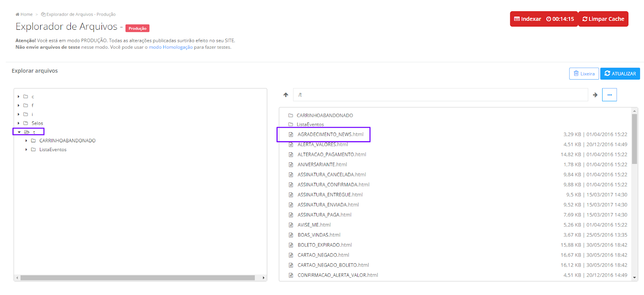Select file name BOAS_VINDAS.html
The width and height of the screenshot is (644, 295).
click(x=319, y=235)
